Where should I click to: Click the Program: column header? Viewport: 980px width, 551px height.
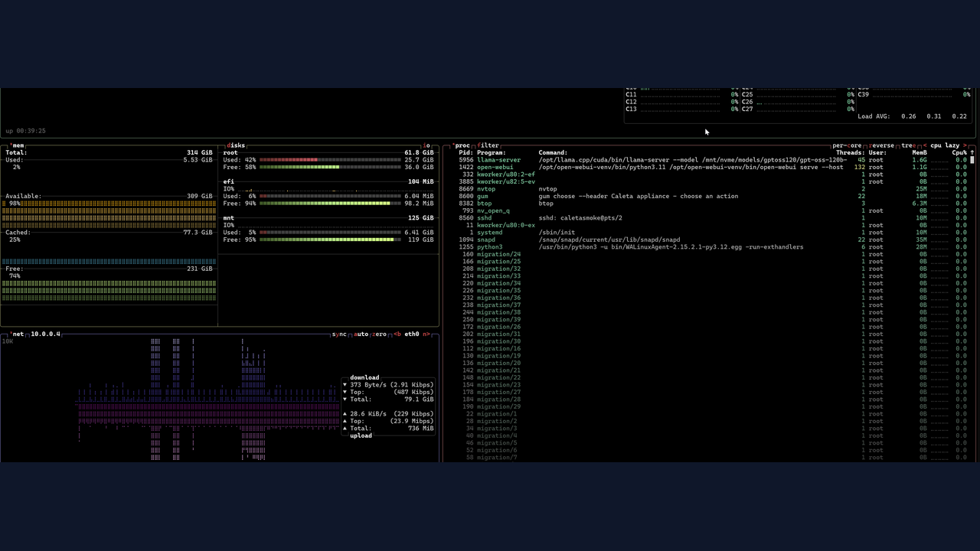(x=492, y=152)
